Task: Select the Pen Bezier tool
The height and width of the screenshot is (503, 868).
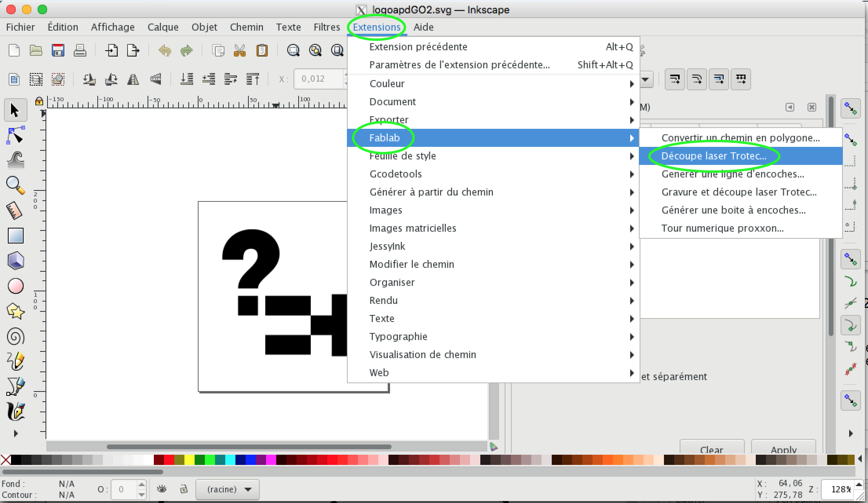Action: point(15,386)
